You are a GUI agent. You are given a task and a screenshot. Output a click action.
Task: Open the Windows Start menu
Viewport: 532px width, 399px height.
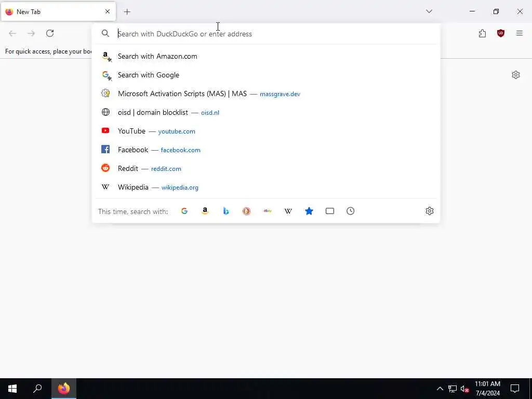[12, 389]
